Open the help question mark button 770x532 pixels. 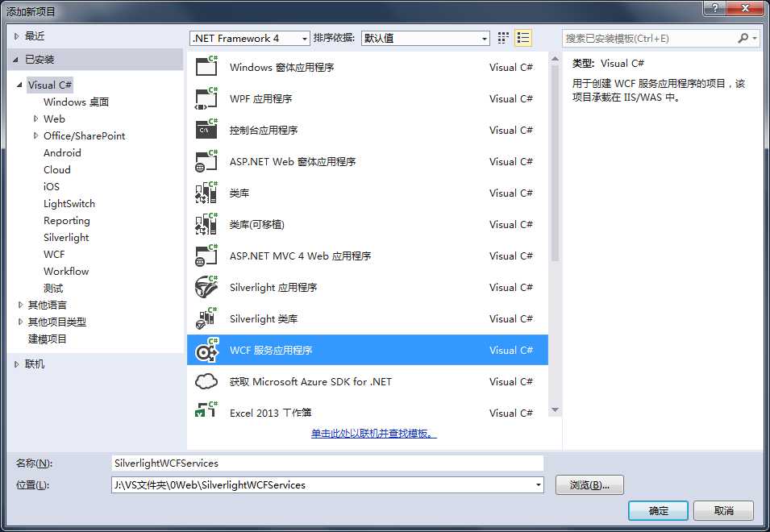[x=715, y=8]
